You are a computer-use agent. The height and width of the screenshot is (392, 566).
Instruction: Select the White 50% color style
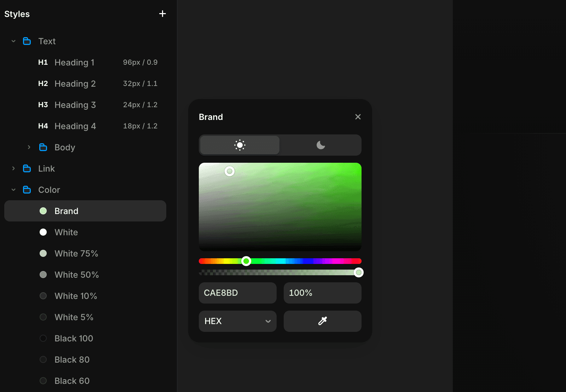pyautogui.click(x=76, y=275)
